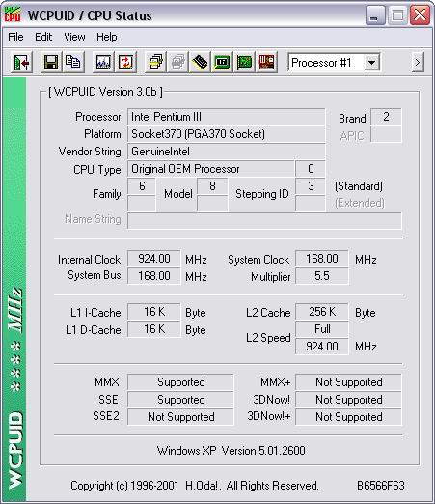This screenshot has width=435, height=504.
Task: Click the copy to clipboard icon
Action: [73, 62]
